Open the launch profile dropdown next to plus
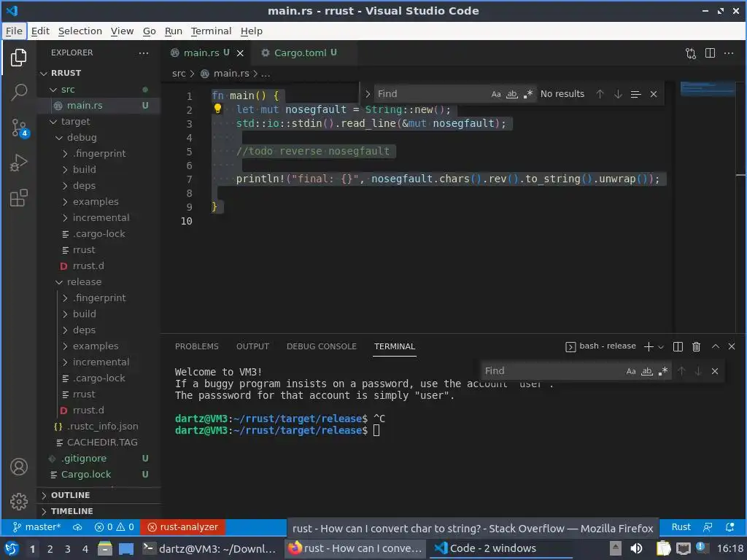Viewport: 747px width, 560px height. click(x=661, y=347)
